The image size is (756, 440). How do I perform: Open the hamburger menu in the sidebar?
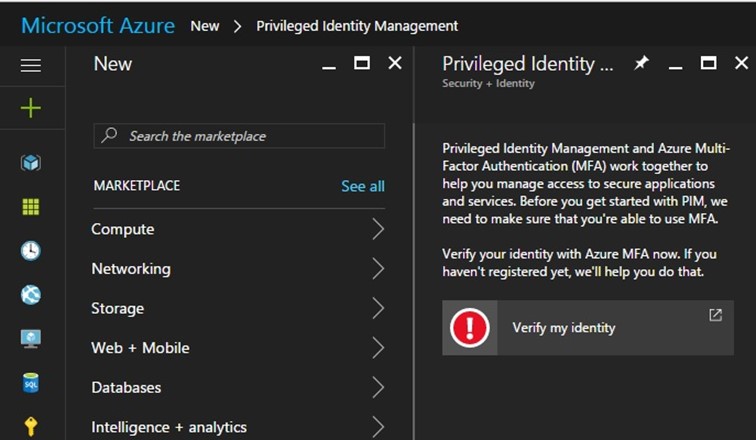point(30,65)
